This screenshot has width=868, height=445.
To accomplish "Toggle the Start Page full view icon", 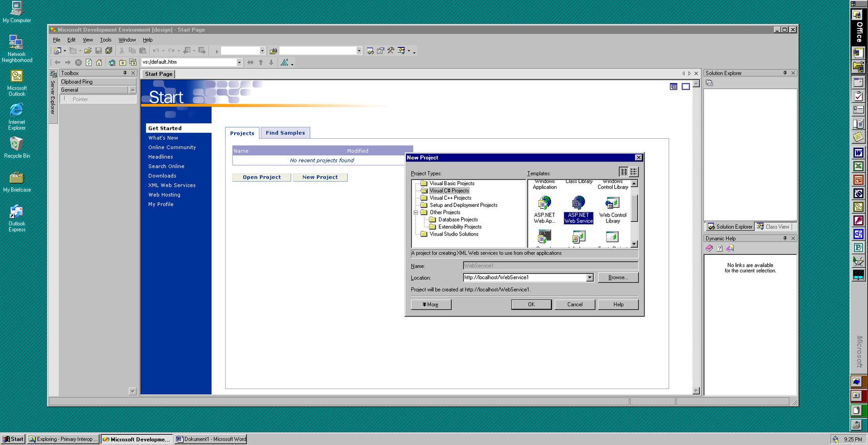I will (x=685, y=87).
